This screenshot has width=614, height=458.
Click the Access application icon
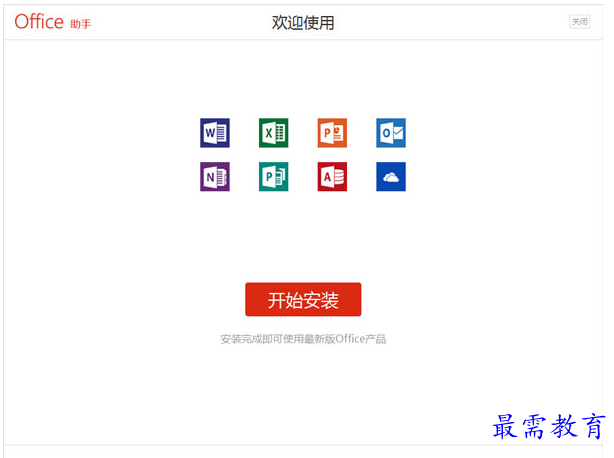332,177
